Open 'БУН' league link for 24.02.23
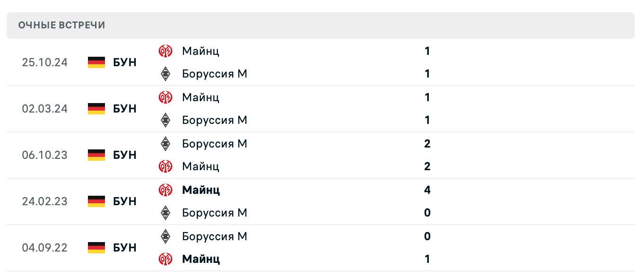 click(x=125, y=201)
